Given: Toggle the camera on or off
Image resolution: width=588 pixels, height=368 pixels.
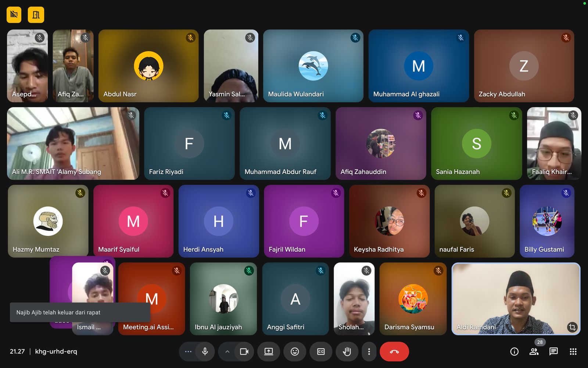Looking at the screenshot, I should 244,351.
